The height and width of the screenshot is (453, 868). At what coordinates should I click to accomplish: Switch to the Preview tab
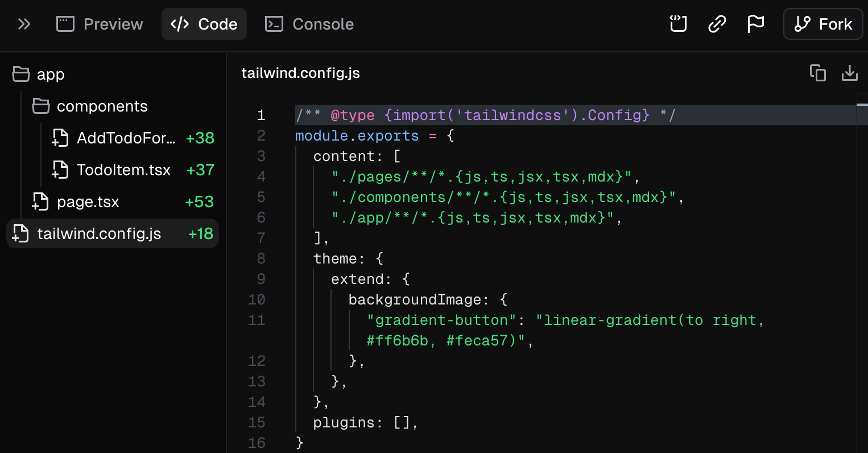(100, 24)
